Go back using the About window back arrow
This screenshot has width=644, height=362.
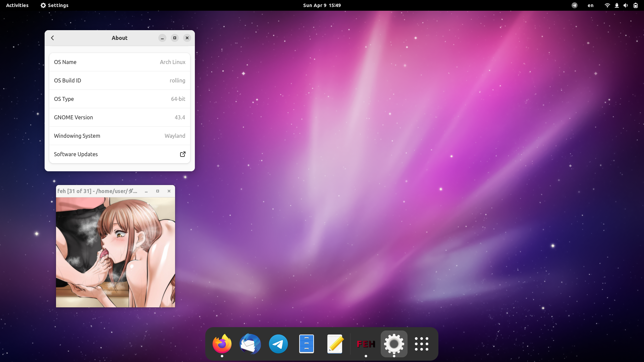53,38
